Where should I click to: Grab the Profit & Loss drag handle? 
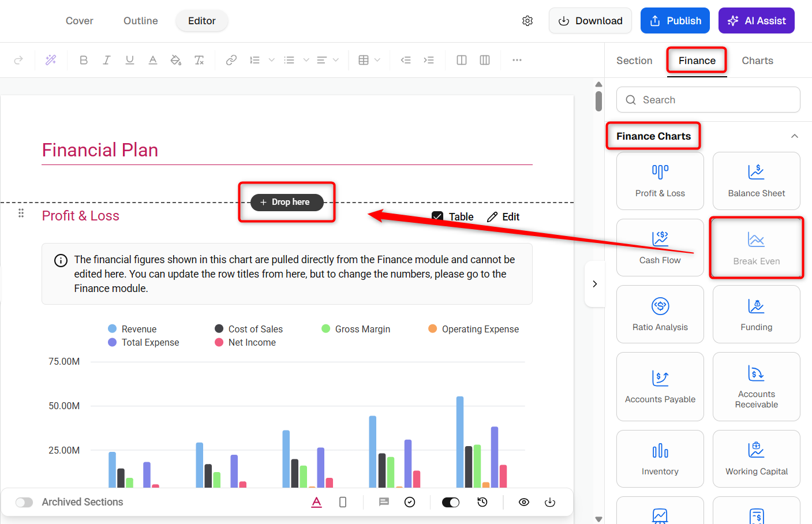pyautogui.click(x=21, y=214)
